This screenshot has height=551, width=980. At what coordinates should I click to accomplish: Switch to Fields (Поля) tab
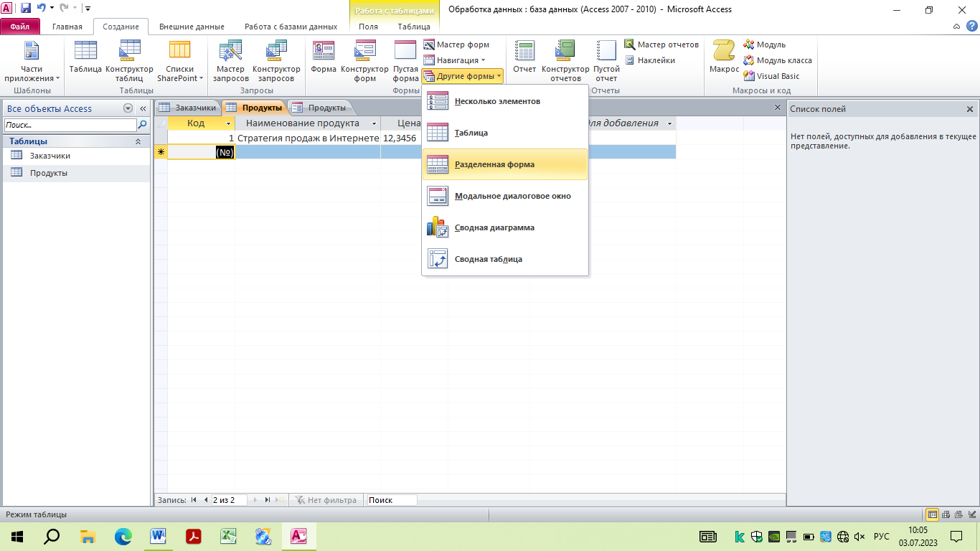click(368, 27)
